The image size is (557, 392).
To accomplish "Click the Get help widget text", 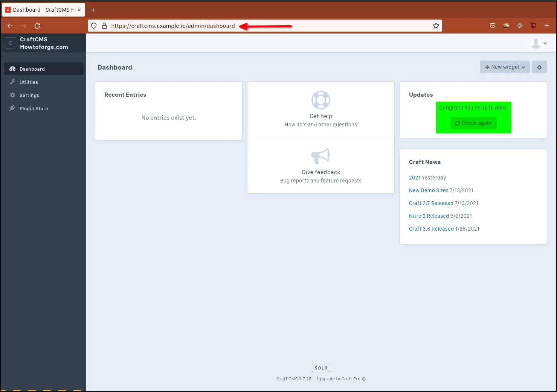I will click(321, 116).
